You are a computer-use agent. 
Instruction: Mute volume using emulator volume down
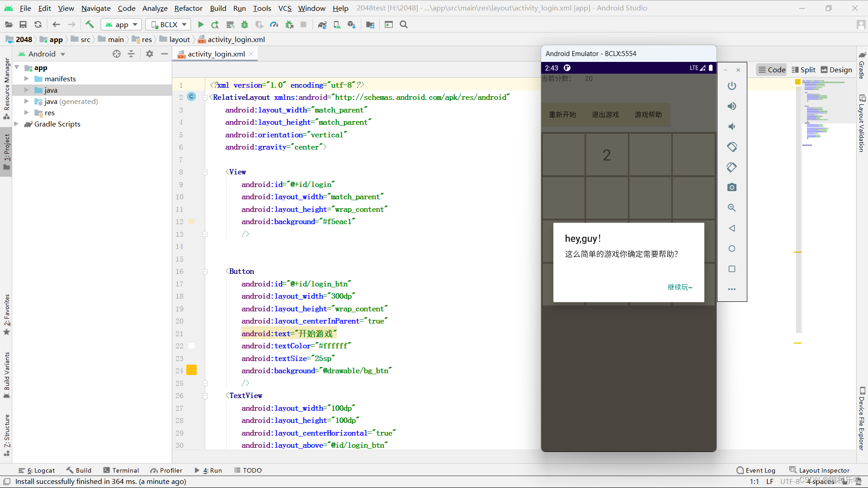pos(732,127)
